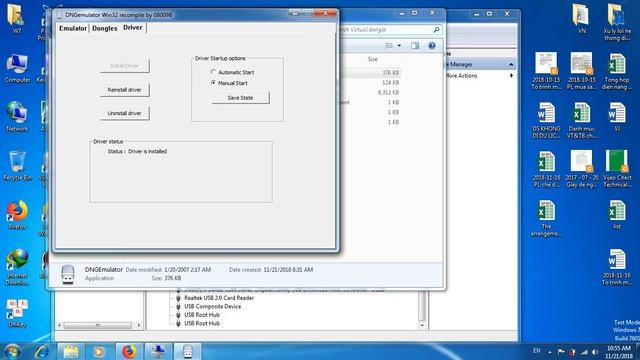Open the list Excel file icon
This screenshot has height=360, width=640.
tap(617, 215)
